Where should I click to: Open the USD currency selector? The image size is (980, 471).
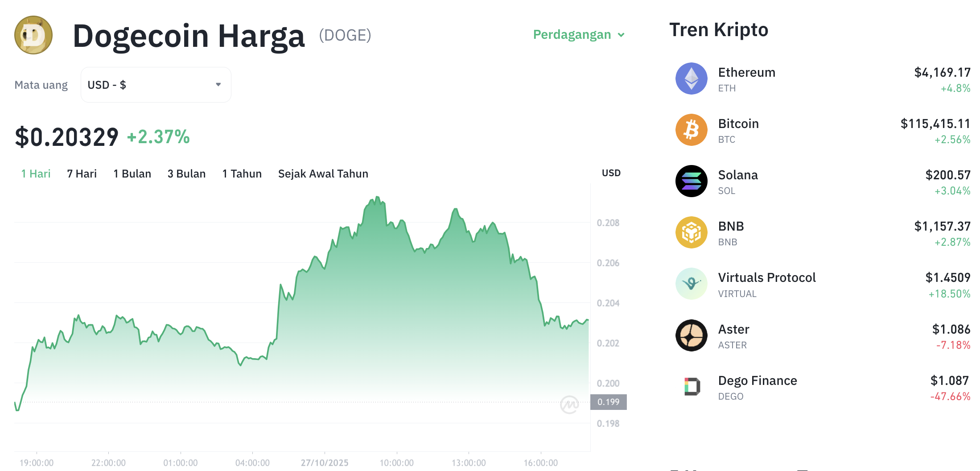coord(156,85)
